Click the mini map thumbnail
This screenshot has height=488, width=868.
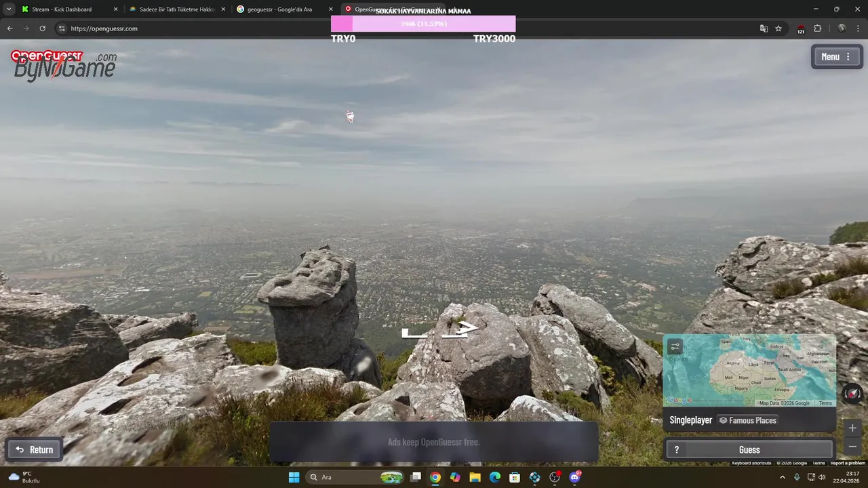(x=749, y=370)
